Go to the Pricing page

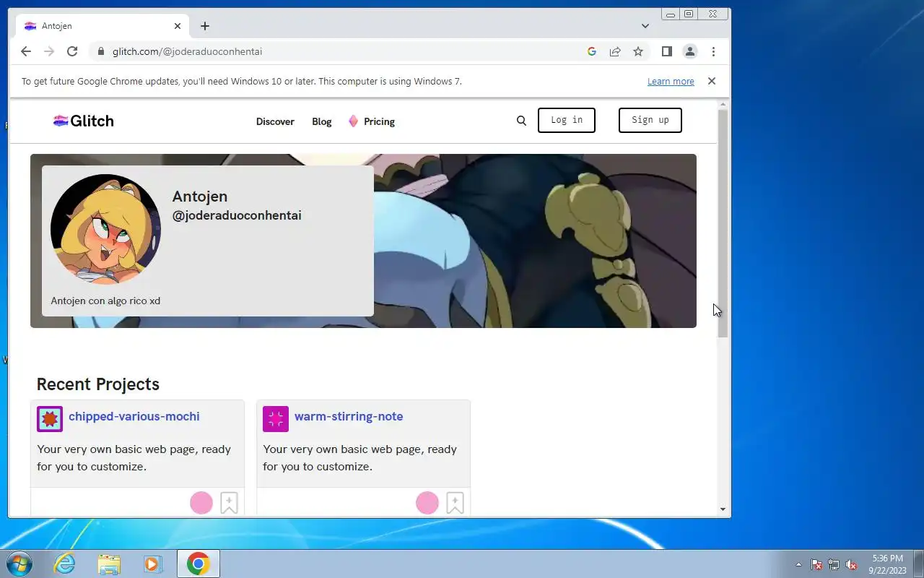coord(379,121)
